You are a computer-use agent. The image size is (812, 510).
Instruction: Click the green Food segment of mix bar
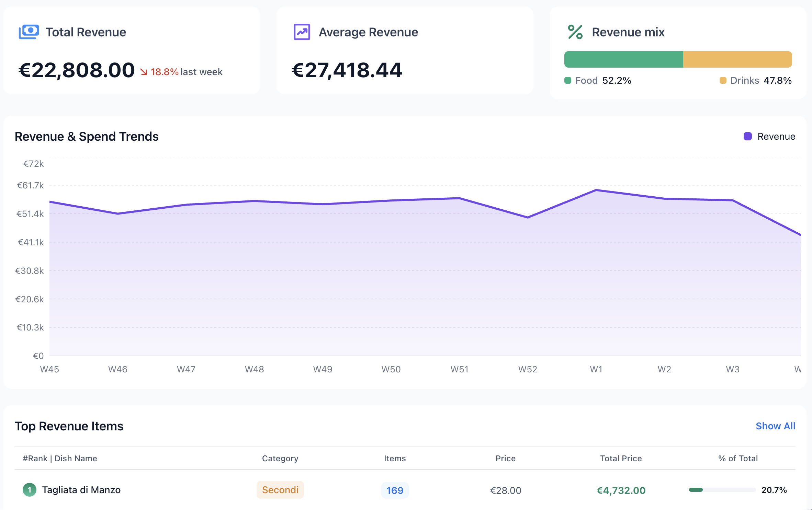pyautogui.click(x=623, y=59)
